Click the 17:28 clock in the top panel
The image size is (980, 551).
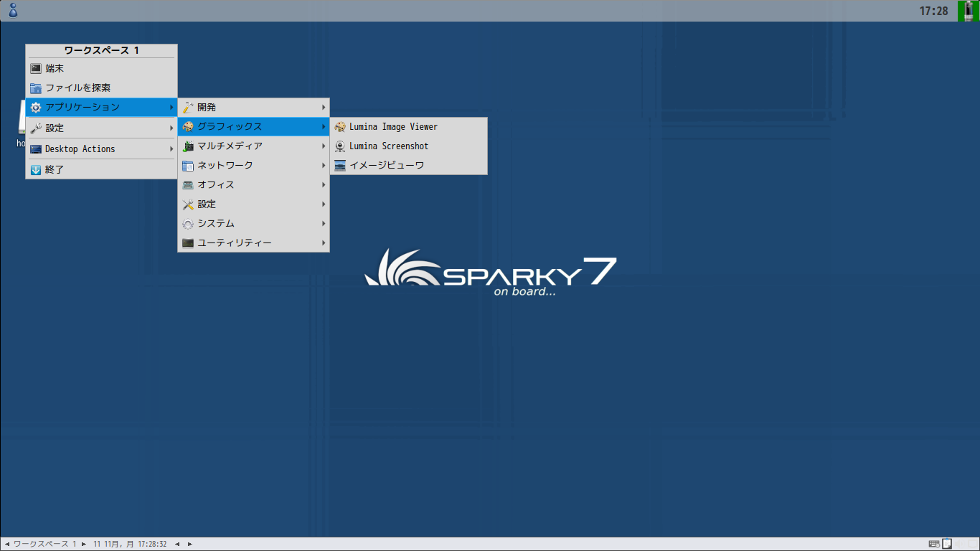pyautogui.click(x=933, y=11)
